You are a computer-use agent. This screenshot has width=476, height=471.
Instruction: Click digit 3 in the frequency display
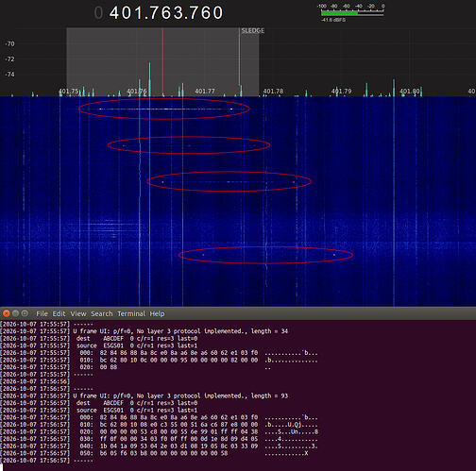click(179, 13)
